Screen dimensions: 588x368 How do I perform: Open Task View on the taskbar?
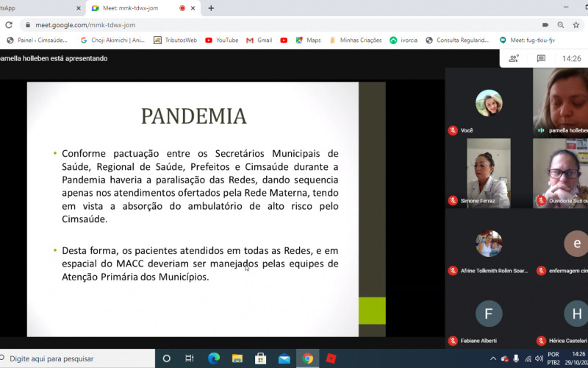tap(190, 358)
